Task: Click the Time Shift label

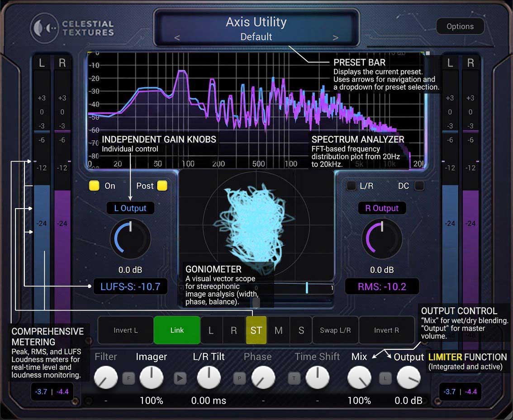Action: [x=318, y=357]
